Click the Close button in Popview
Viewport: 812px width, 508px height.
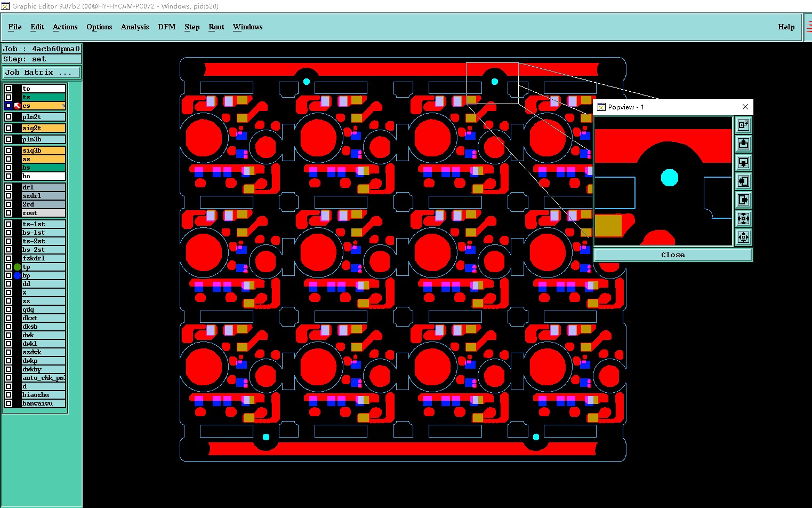pyautogui.click(x=673, y=255)
